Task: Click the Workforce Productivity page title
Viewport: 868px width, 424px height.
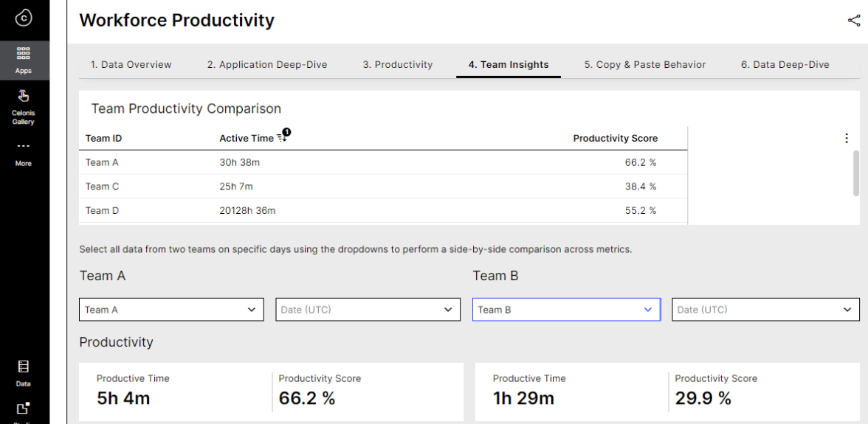Action: (x=176, y=21)
